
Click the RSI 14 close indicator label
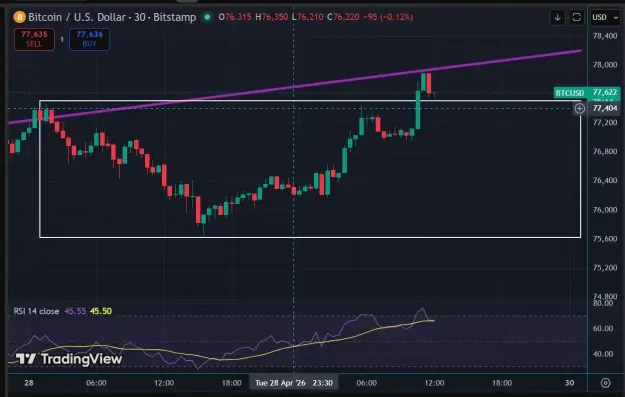[36, 311]
